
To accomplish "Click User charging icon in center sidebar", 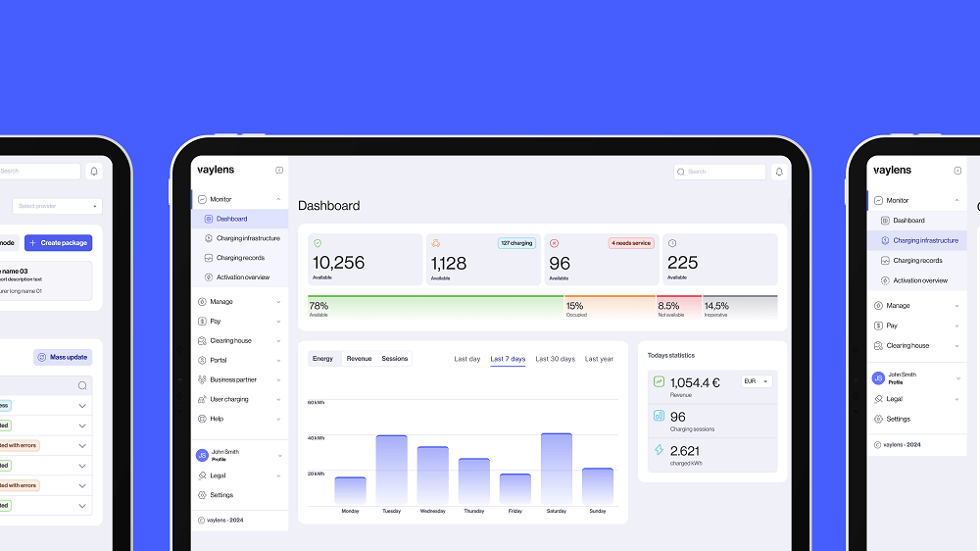I will pos(202,399).
